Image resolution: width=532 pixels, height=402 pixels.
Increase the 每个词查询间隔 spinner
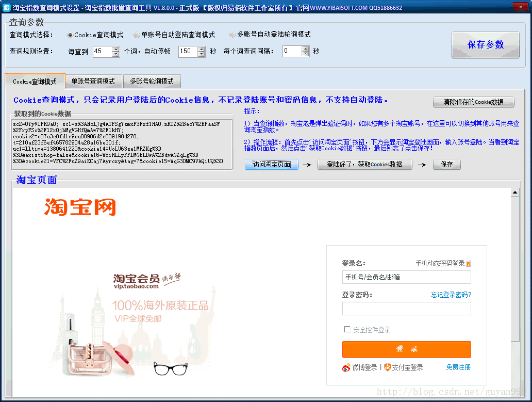pyautogui.click(x=305, y=49)
